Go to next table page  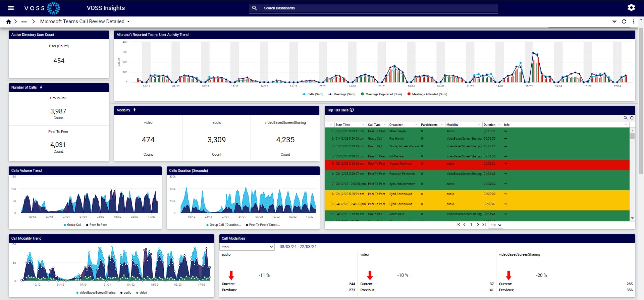coord(478,225)
